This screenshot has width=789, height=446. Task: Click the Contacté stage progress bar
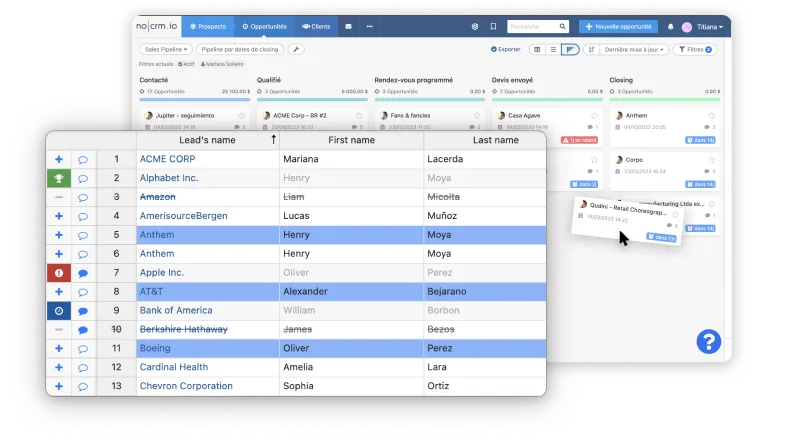(195, 100)
